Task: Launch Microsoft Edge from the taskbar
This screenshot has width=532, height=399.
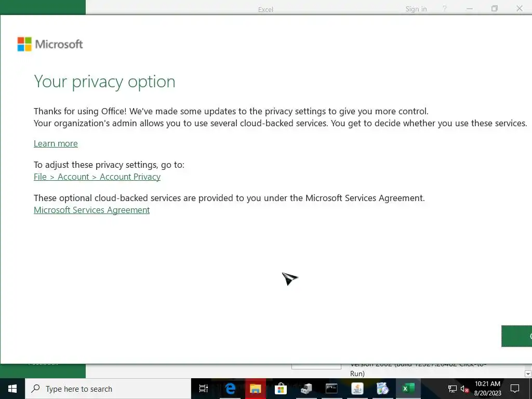Action: point(230,389)
